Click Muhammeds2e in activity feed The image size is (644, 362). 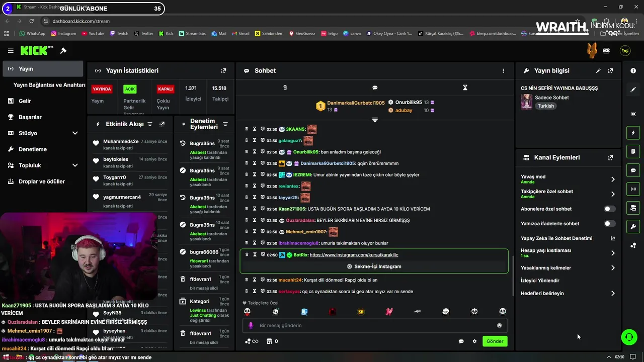(121, 141)
